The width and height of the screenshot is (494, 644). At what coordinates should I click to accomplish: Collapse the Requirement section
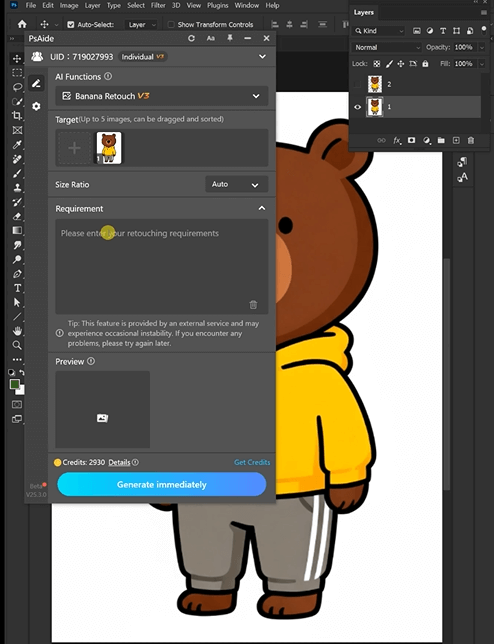tap(262, 208)
